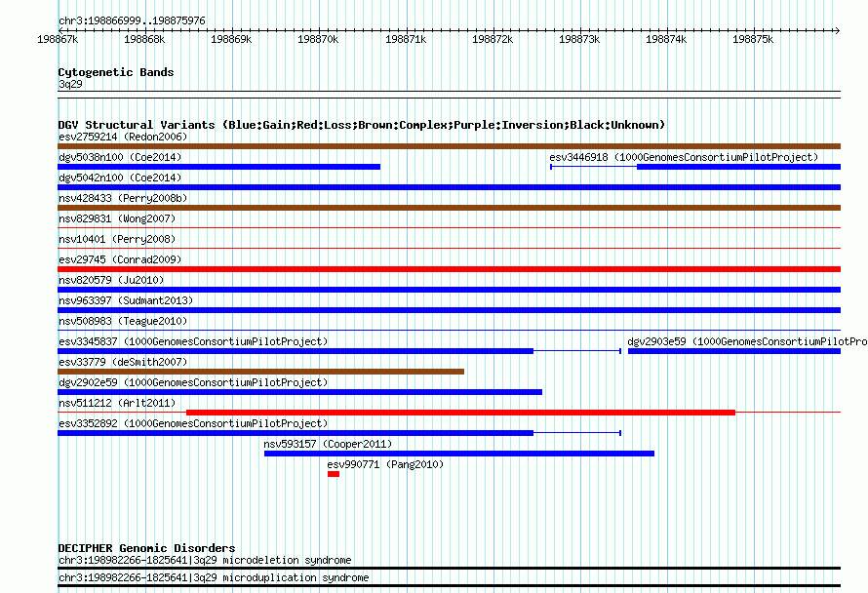Image resolution: width=868 pixels, height=593 pixels.
Task: Open nsv820579 (Ju2010) label
Action: (x=111, y=280)
